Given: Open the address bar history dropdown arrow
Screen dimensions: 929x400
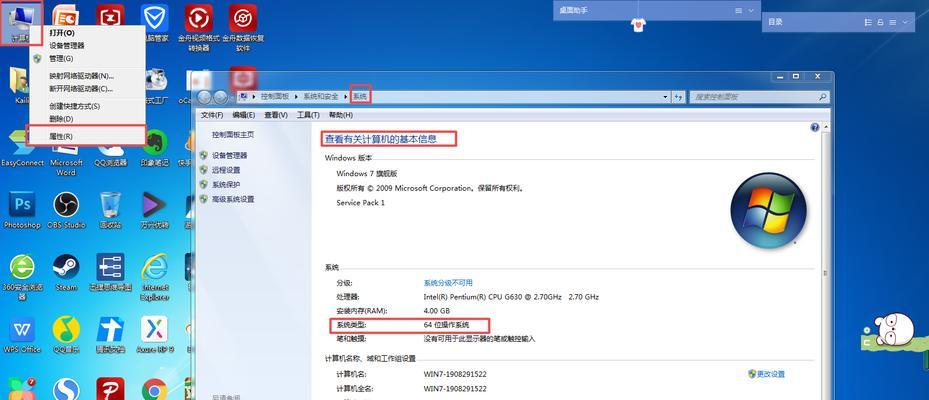Looking at the screenshot, I should pyautogui.click(x=666, y=97).
